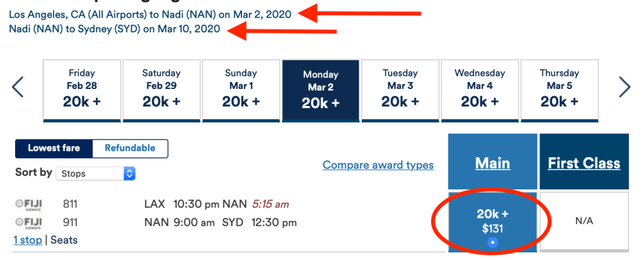644x260 pixels.
Task: Open the Sort by Stops dropdown
Action: pyautogui.click(x=95, y=174)
